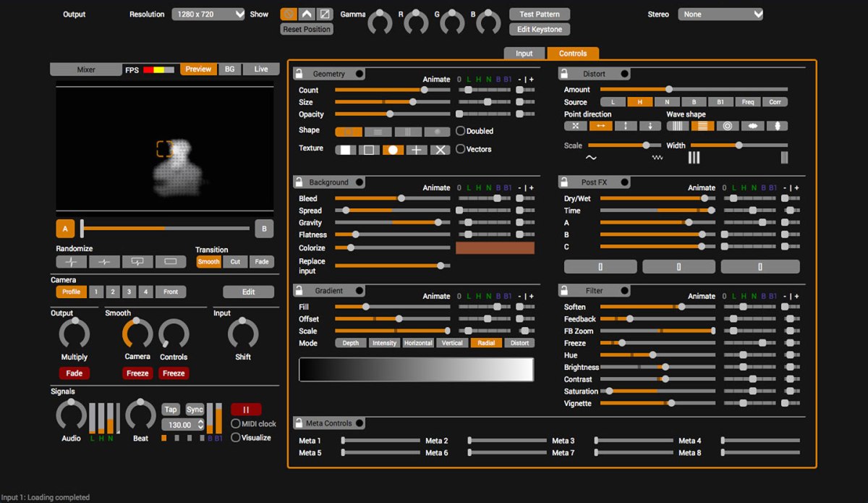868x503 pixels.
Task: Pick the concentric circles wave shape
Action: [727, 126]
